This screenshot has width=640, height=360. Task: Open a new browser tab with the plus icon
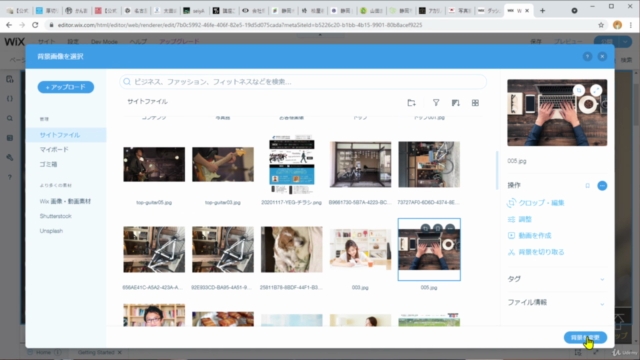(x=542, y=11)
